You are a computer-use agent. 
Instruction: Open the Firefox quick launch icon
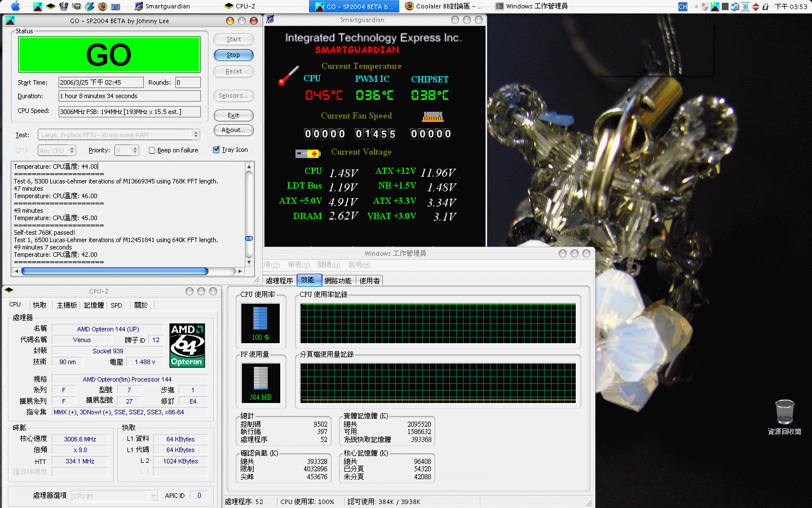(x=103, y=7)
